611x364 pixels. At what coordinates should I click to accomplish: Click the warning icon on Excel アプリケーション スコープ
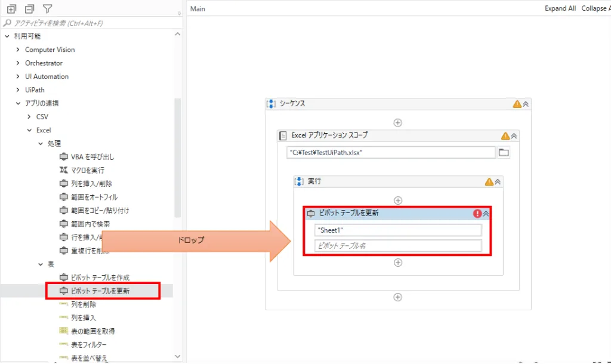click(x=505, y=136)
